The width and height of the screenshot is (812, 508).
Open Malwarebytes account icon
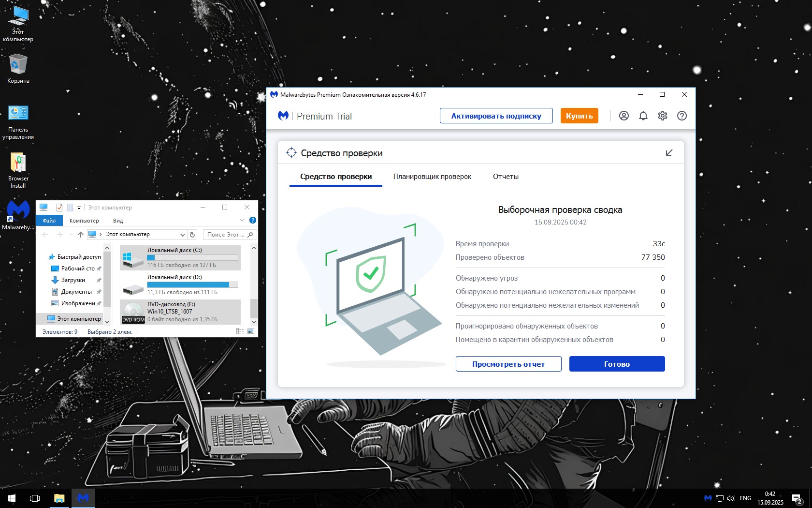623,116
